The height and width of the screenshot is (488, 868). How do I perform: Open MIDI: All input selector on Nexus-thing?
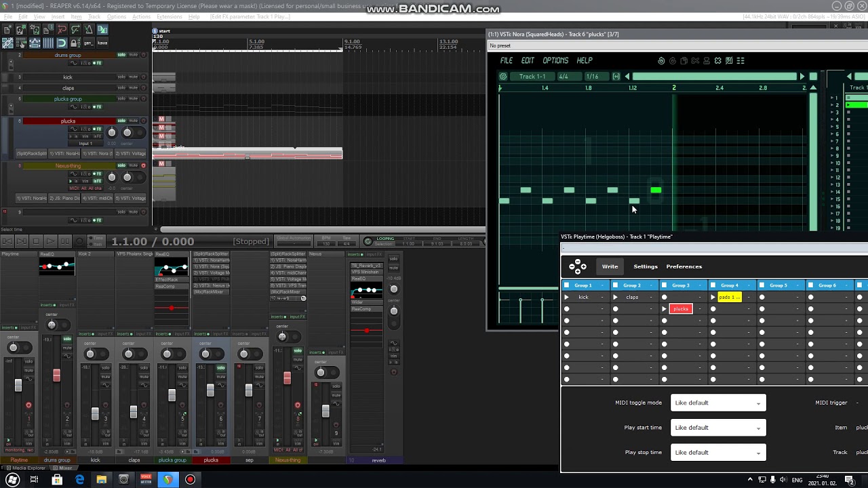pos(85,188)
